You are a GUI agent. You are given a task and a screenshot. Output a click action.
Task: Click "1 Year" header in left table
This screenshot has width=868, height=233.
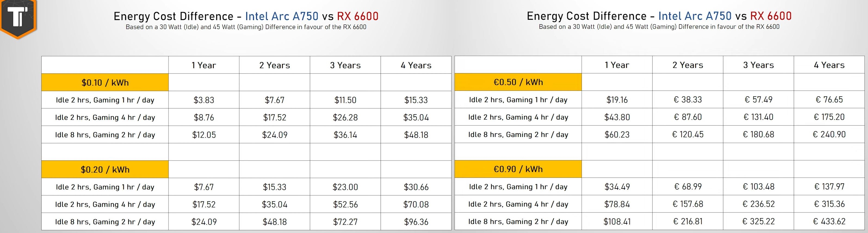[204, 65]
